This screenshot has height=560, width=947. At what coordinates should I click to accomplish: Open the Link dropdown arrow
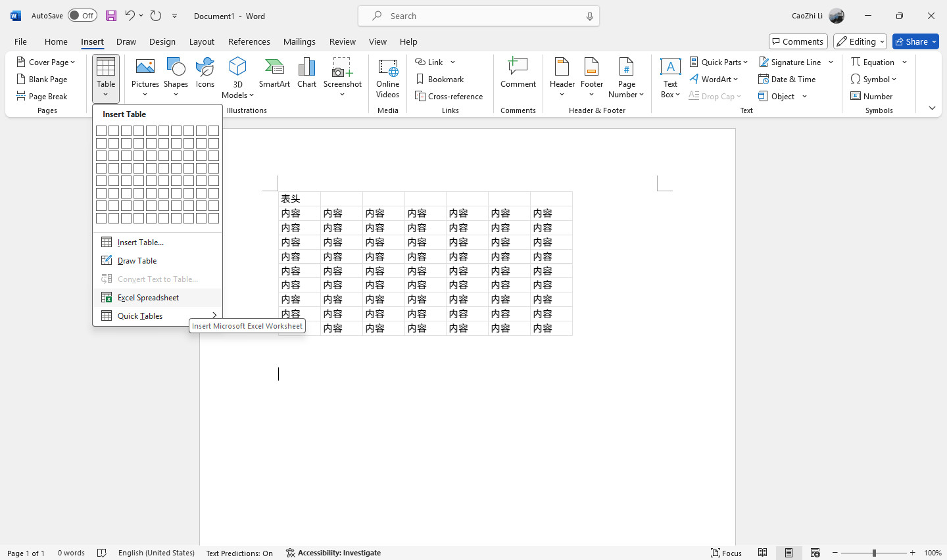[452, 62]
